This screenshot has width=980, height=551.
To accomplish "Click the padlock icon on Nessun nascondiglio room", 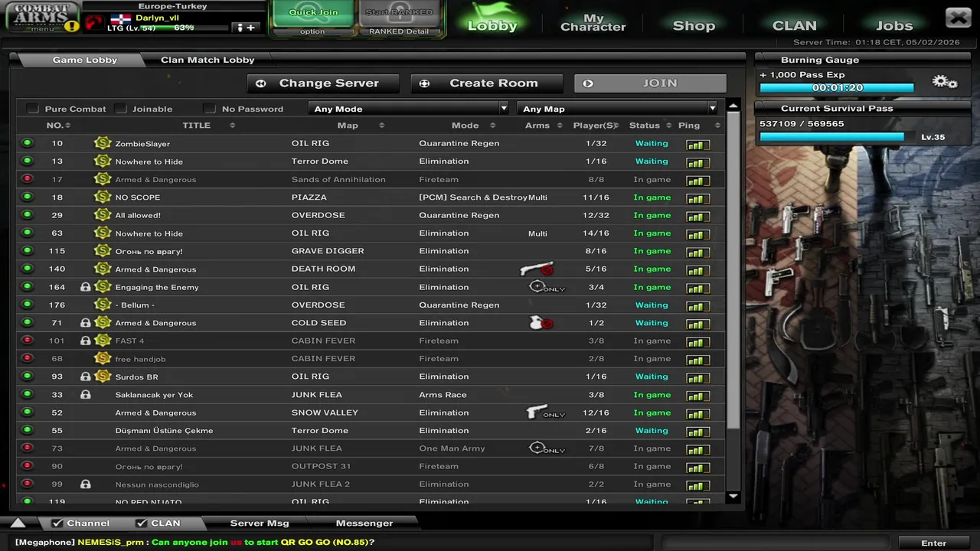I will 86,484.
